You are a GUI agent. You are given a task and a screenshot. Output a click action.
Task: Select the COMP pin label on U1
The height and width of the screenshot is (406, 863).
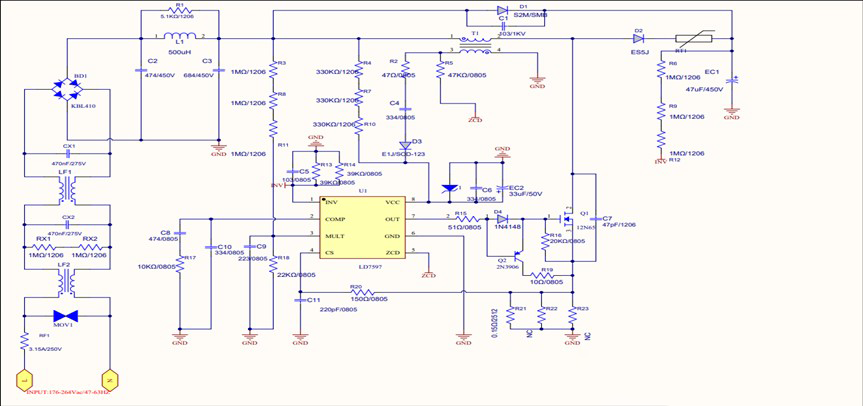tap(335, 219)
